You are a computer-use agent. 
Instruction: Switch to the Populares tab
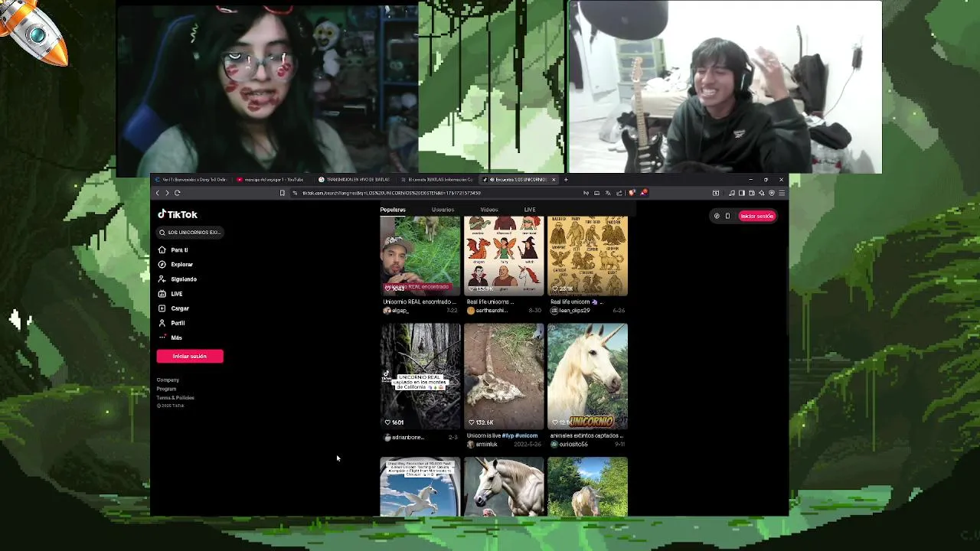pos(393,210)
